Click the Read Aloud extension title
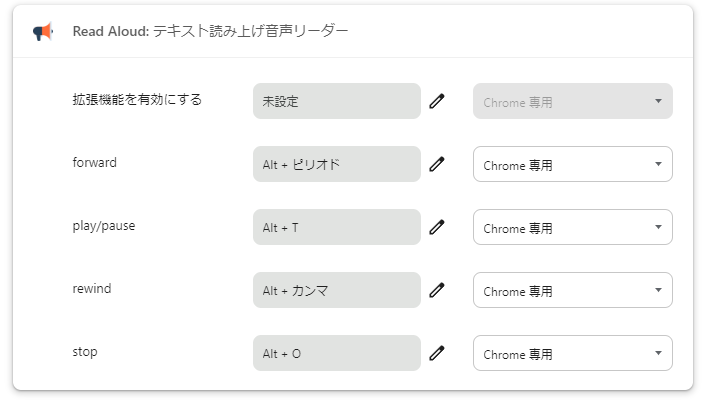 (x=210, y=31)
